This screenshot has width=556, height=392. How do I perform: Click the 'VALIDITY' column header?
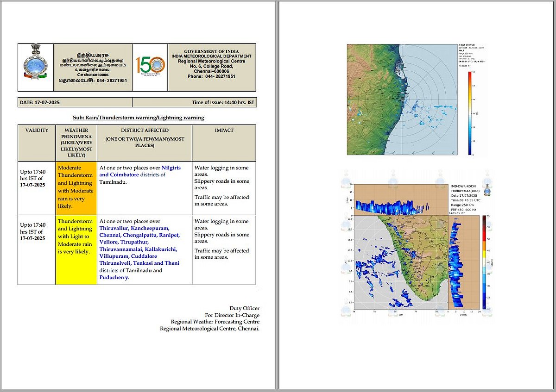37,130
